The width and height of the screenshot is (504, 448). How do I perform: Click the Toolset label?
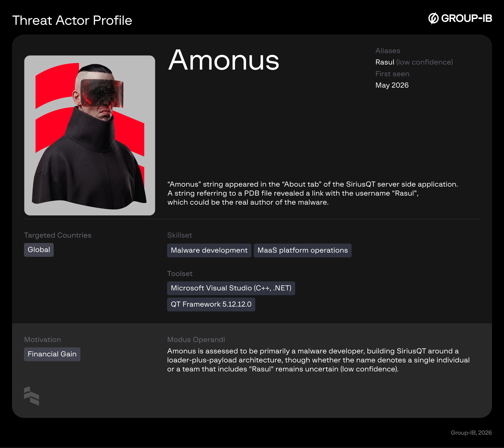pos(180,274)
